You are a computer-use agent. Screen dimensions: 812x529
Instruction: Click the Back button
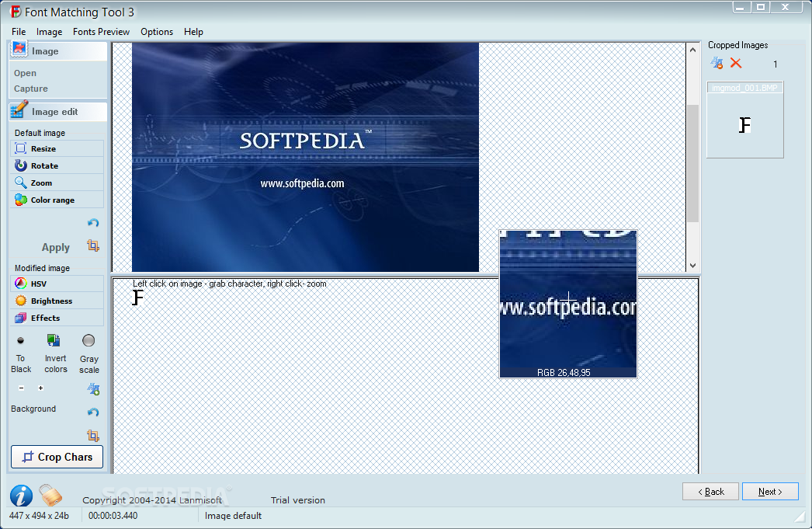[x=710, y=492]
